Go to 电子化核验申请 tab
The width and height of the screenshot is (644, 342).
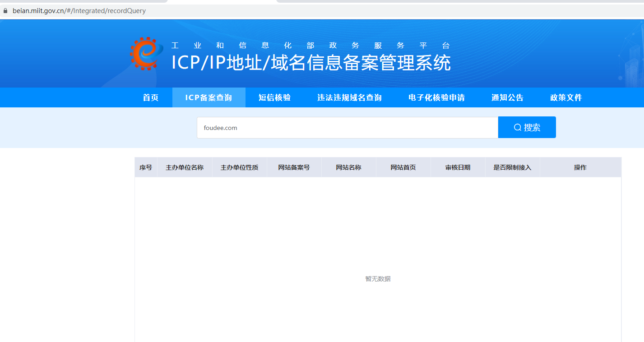(x=436, y=98)
